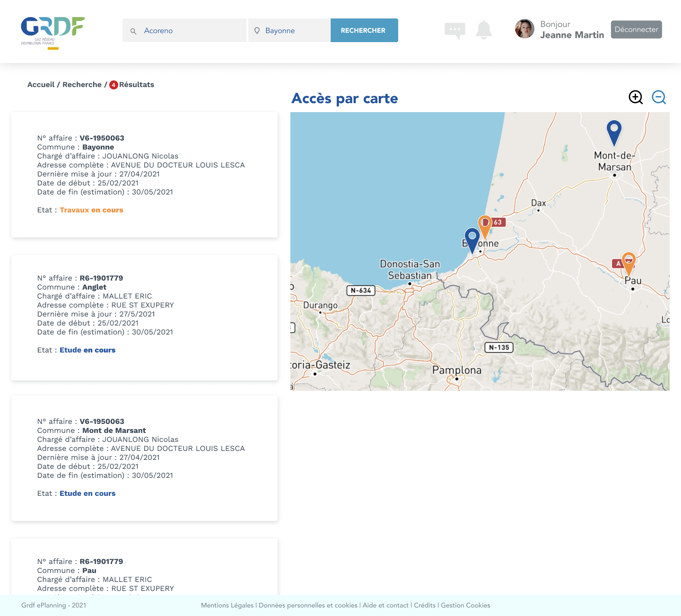Click RUE ST EXUPERY address in Anglet card
Screen dimensions: 681x616
coord(143,305)
